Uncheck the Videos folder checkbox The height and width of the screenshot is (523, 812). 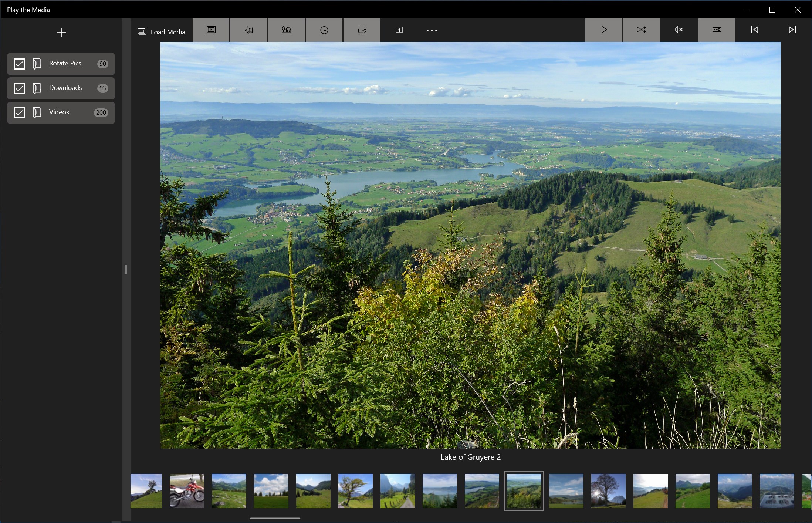coord(19,113)
